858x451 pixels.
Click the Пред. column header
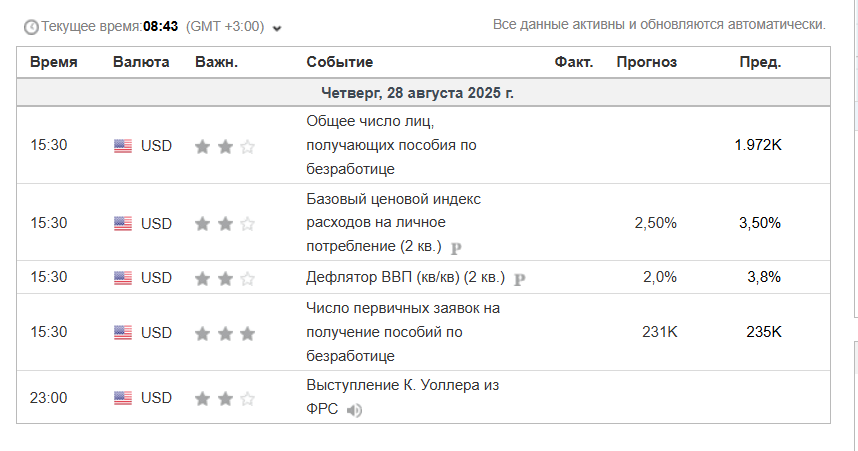coord(761,62)
